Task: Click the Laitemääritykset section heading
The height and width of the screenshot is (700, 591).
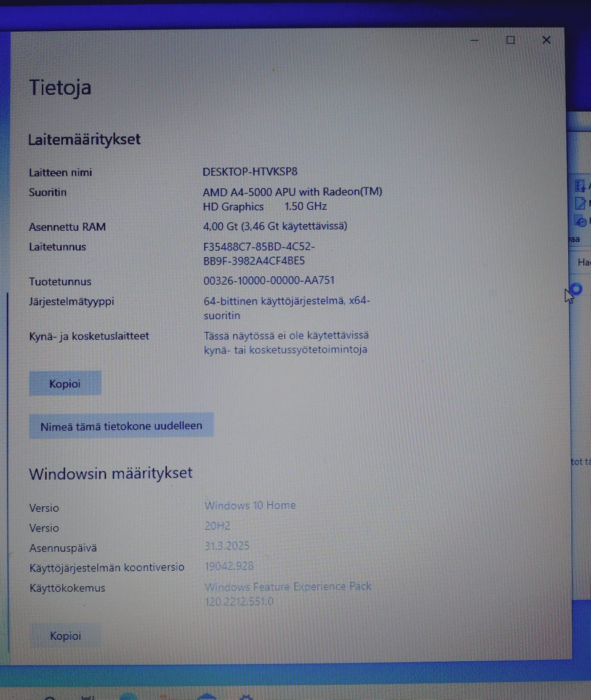Action: (x=84, y=139)
